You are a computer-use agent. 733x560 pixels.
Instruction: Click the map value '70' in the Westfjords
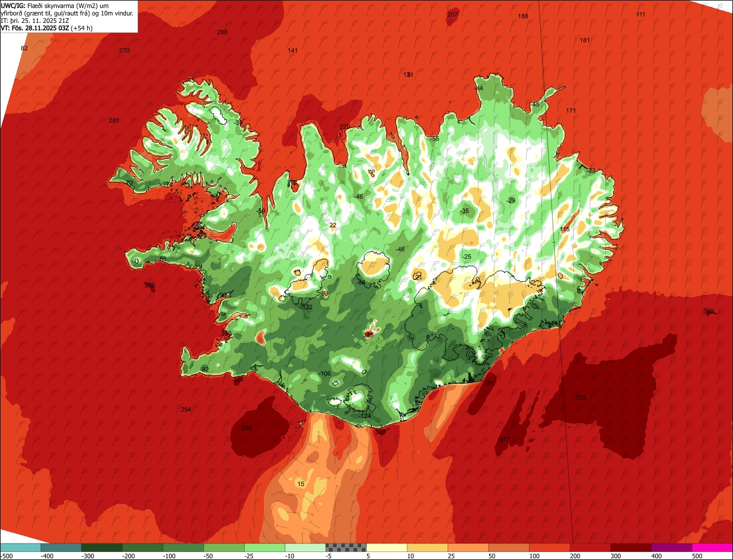click(129, 183)
